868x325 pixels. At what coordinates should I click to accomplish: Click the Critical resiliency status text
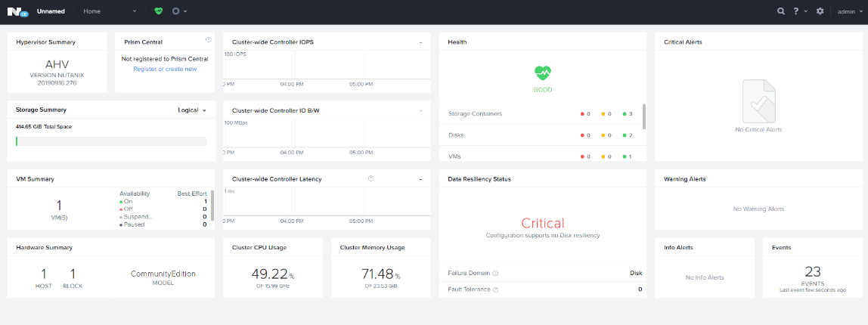[x=543, y=223]
